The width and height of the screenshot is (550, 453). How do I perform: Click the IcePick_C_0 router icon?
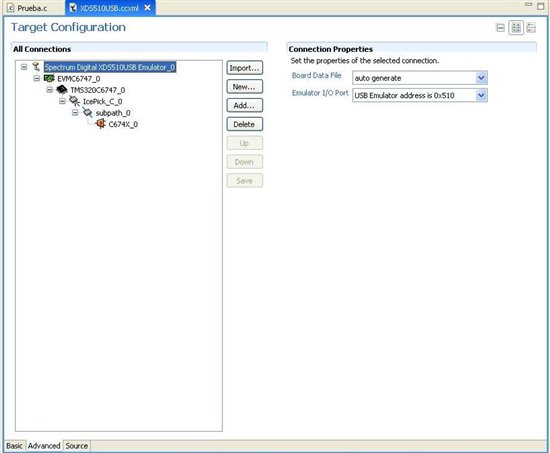point(74,101)
